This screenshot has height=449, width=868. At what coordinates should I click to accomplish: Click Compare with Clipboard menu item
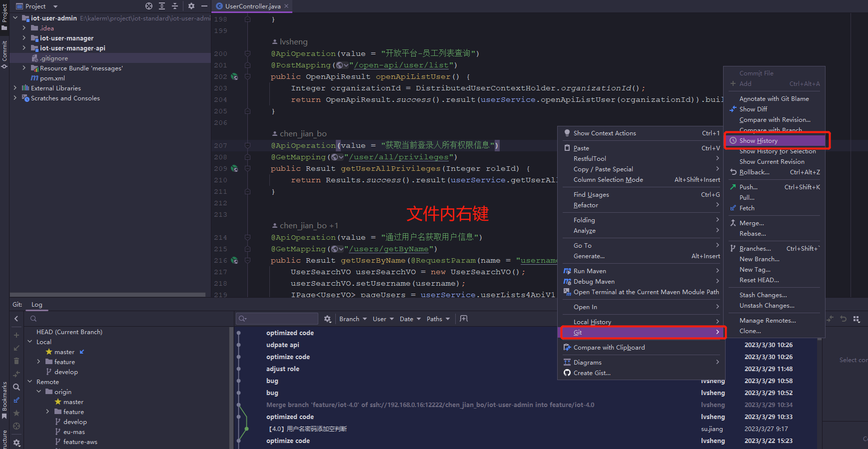pyautogui.click(x=642, y=348)
